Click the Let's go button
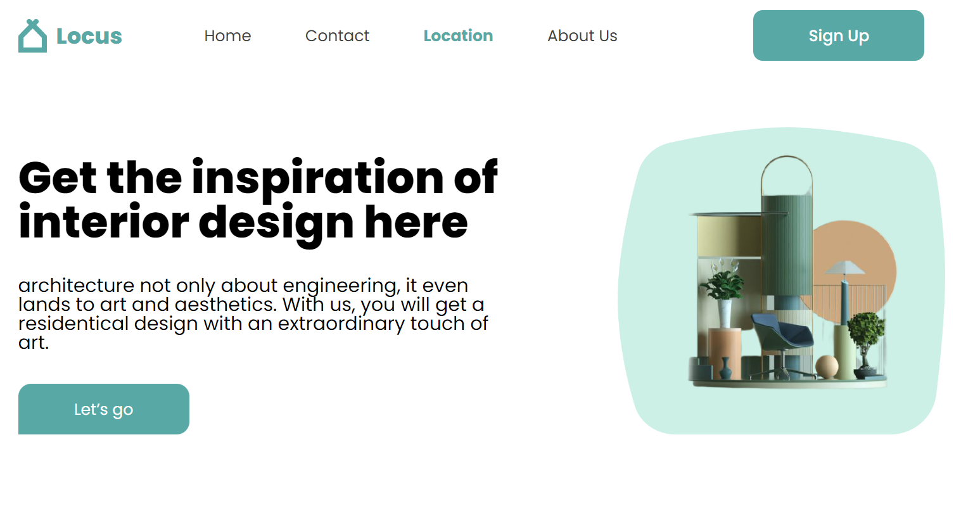 tap(104, 409)
